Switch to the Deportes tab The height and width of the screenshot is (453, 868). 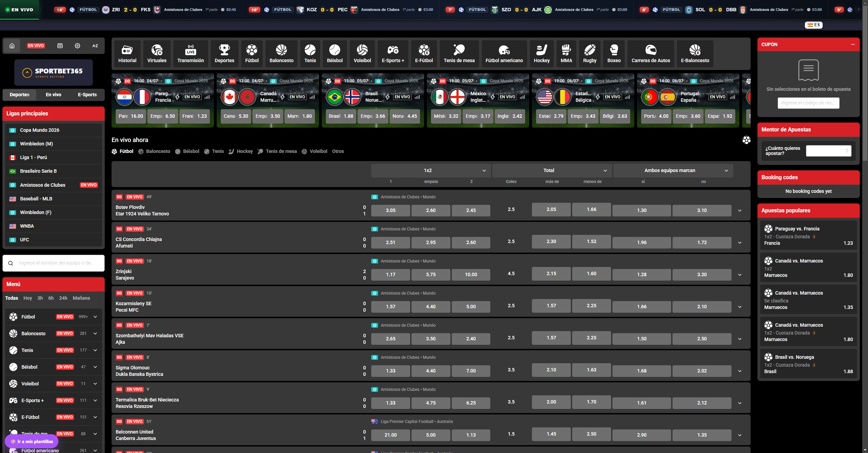(19, 95)
